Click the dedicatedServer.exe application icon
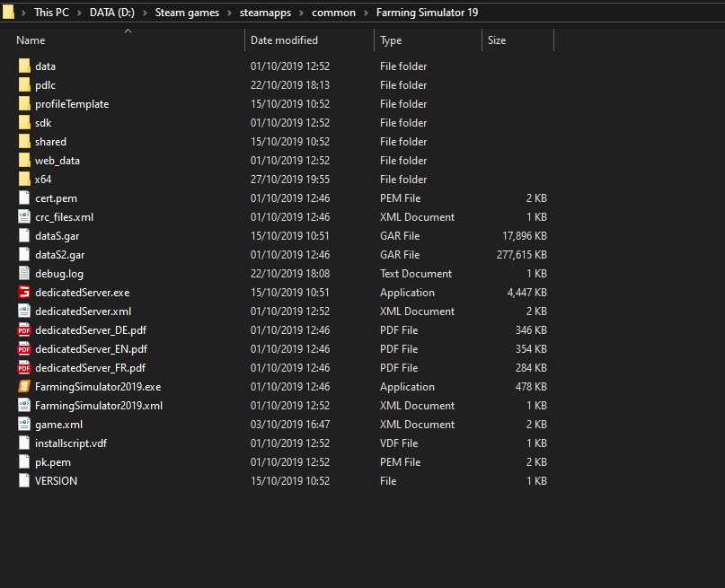Screen dimensions: 725x588 24,293
